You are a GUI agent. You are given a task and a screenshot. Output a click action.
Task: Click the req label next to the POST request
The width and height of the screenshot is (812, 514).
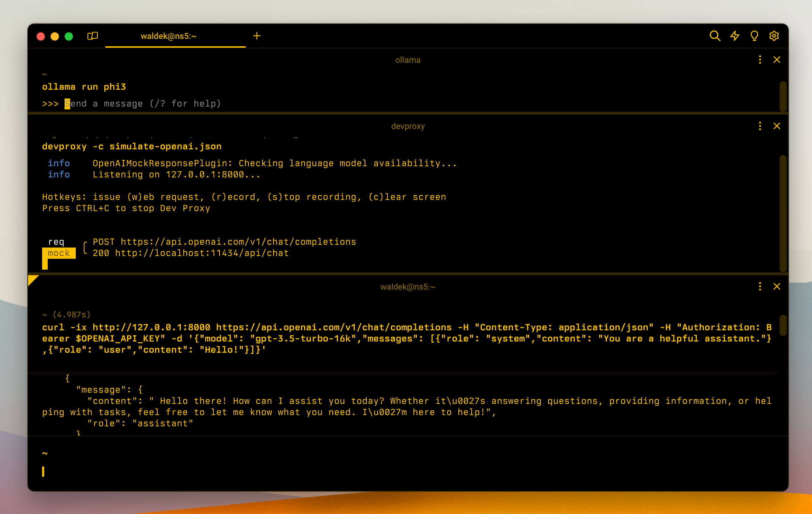57,242
